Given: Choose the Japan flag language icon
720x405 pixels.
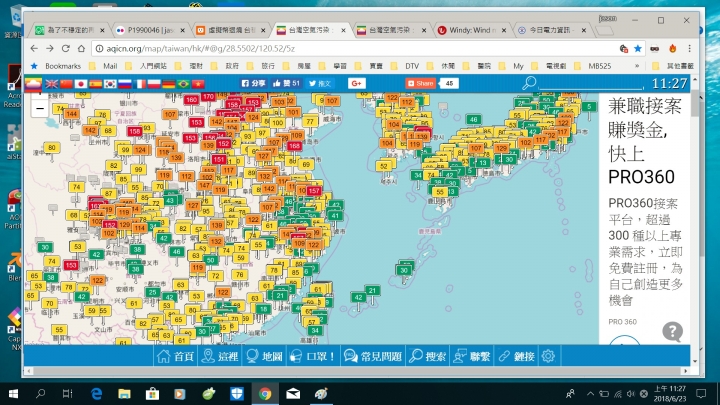Looking at the screenshot, I should [81, 84].
